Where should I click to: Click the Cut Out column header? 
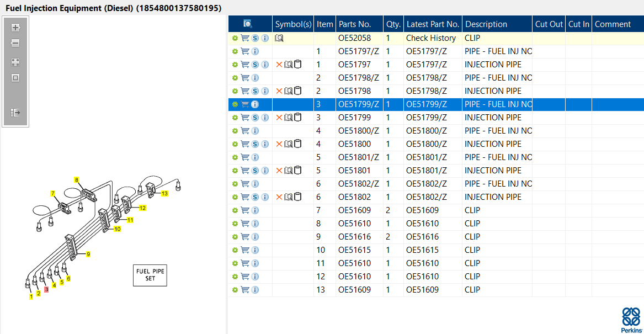(x=549, y=24)
